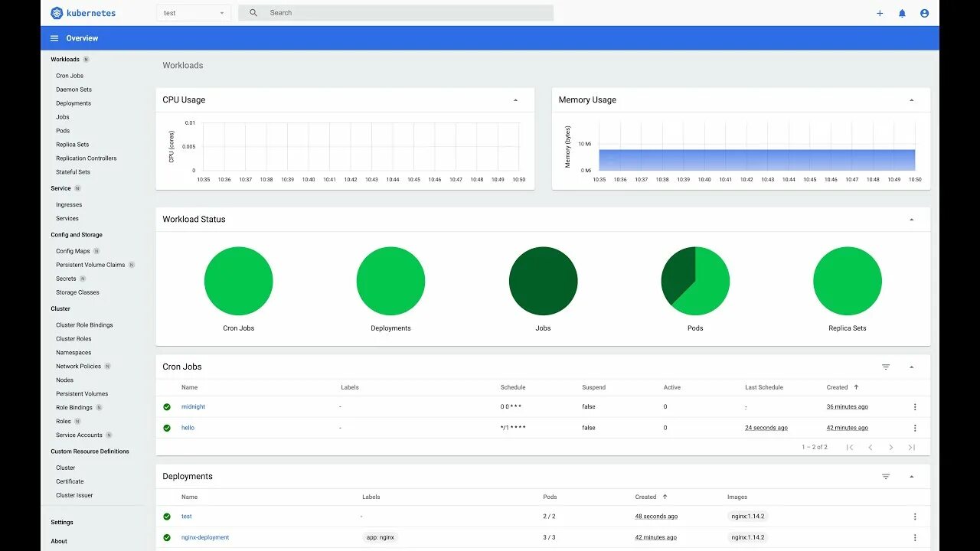The image size is (980, 551).
Task: Open the create resource plus icon
Action: coord(879,13)
